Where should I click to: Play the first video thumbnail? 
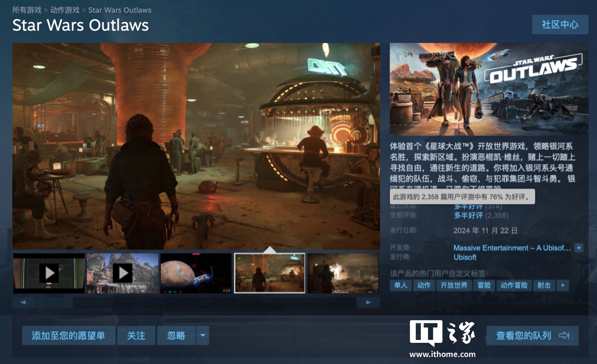point(49,273)
